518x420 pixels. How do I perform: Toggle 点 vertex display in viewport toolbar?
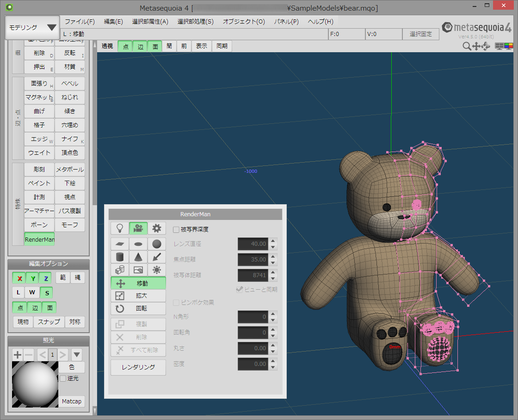(125, 47)
